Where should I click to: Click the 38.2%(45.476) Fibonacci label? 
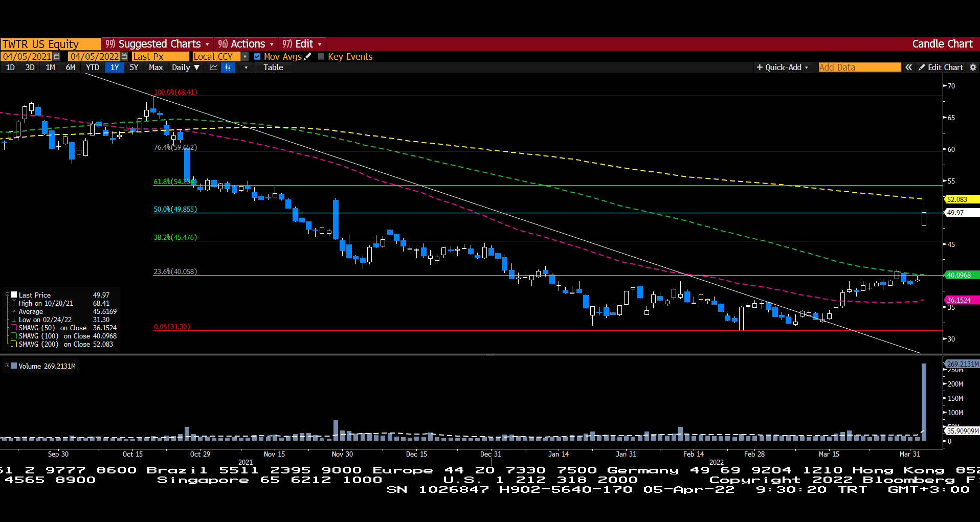(175, 237)
